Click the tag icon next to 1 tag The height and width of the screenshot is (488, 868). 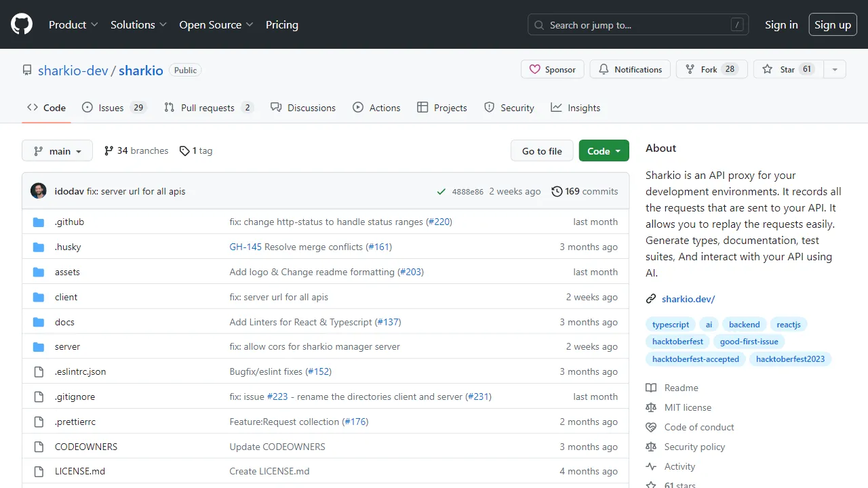tap(184, 150)
